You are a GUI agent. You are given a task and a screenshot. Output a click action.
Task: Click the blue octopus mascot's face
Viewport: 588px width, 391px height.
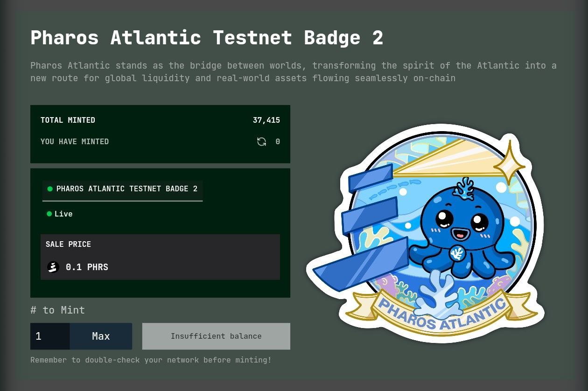[x=460, y=222]
